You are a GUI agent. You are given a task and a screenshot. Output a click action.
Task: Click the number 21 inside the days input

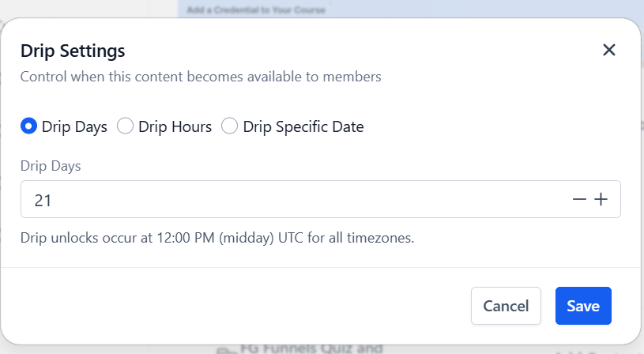click(x=43, y=201)
